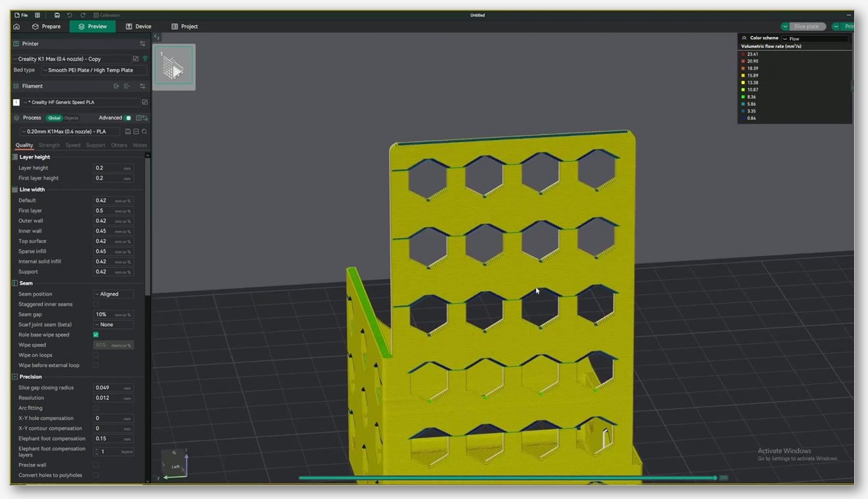Save the 0.20mm K1Max process preset
868x499 pixels.
(128, 131)
